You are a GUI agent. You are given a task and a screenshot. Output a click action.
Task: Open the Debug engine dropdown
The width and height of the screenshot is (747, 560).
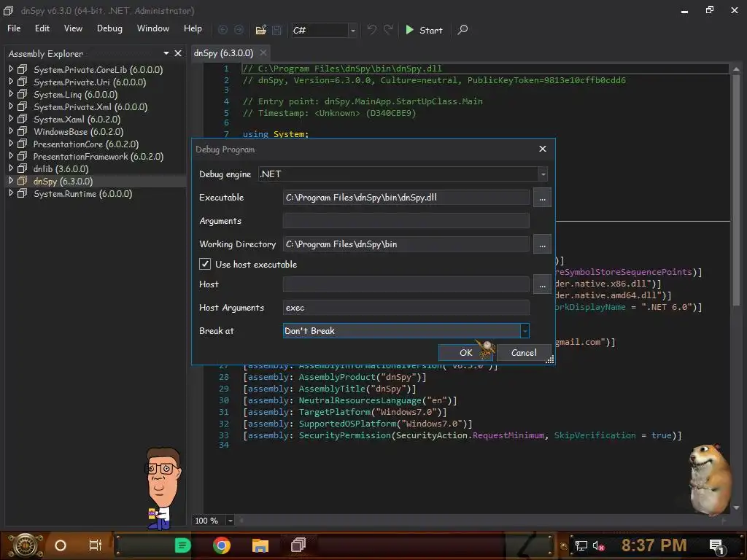543,174
